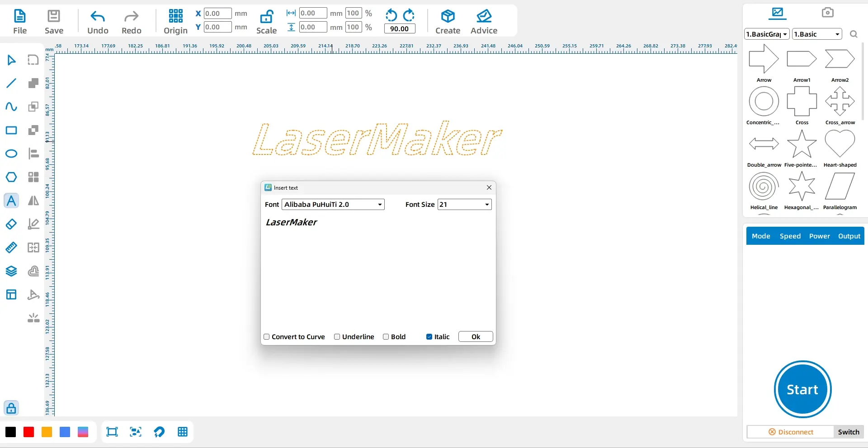Pick the gradient color swatch
The height and width of the screenshot is (448, 868).
[83, 432]
